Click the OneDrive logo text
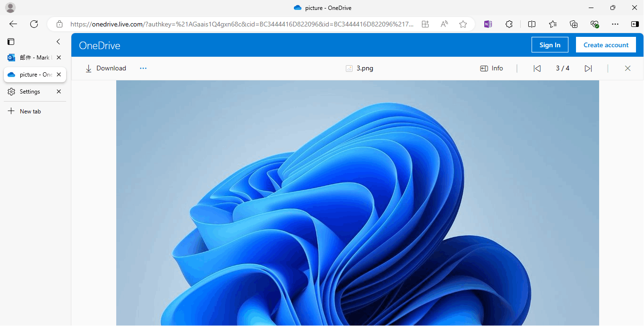This screenshot has height=326, width=644. (x=100, y=45)
